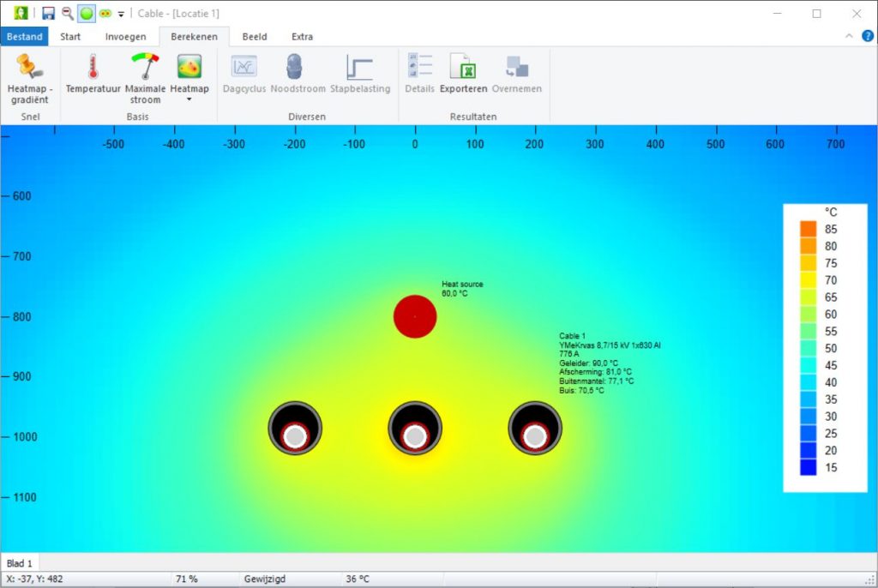Switch to the Invoegen tab
Image resolution: width=878 pixels, height=588 pixels.
[125, 36]
